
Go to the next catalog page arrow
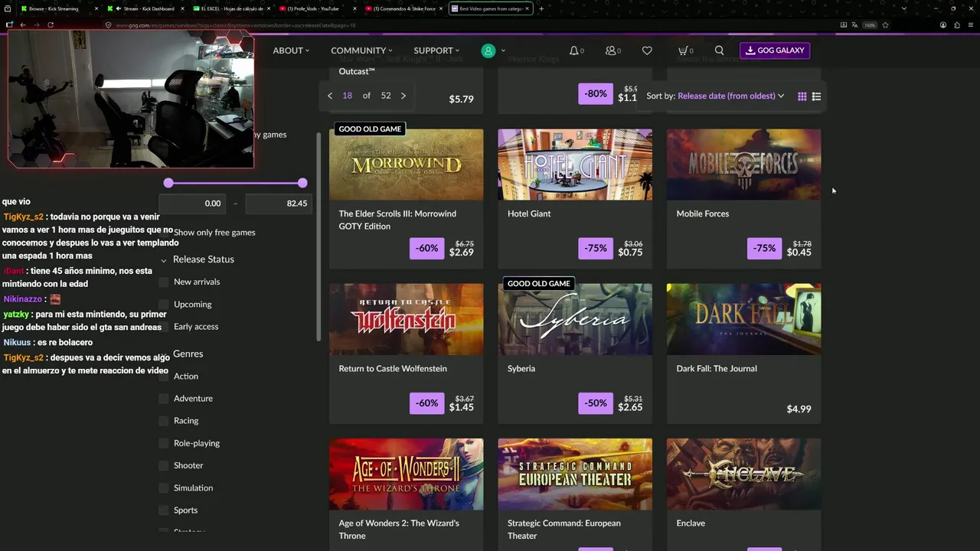click(403, 96)
